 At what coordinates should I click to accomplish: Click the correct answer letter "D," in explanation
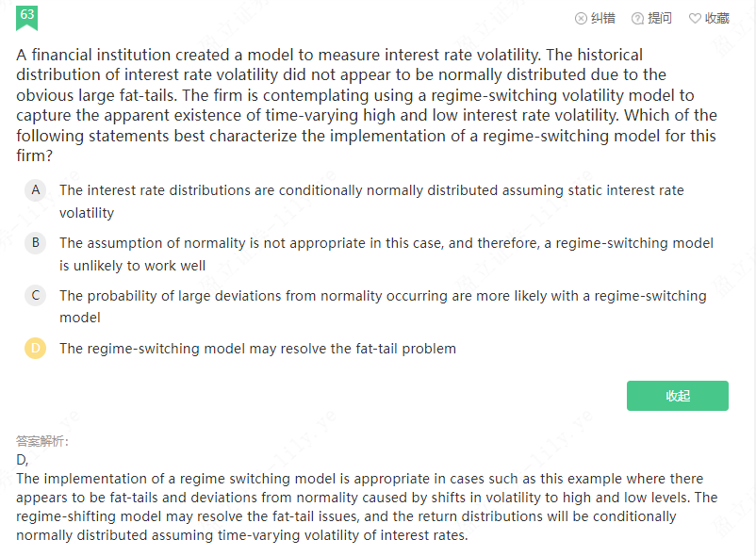pyautogui.click(x=23, y=460)
